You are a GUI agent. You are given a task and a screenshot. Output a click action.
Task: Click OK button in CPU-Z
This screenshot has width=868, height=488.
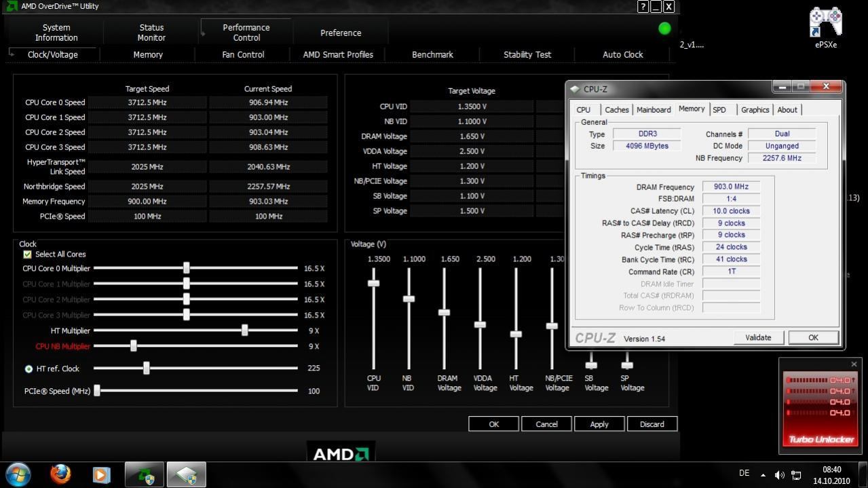(x=813, y=337)
